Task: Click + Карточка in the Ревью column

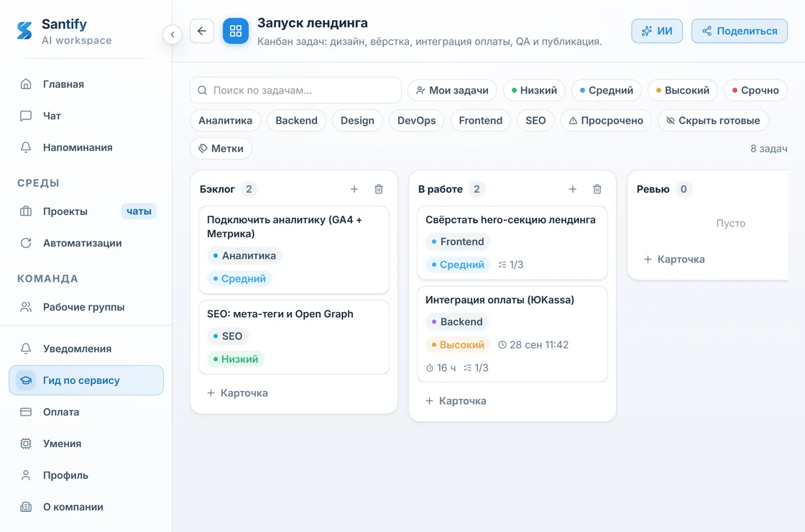Action: click(675, 260)
